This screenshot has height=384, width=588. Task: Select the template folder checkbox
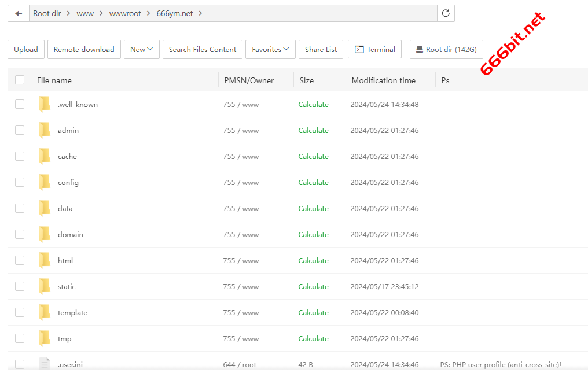(x=20, y=313)
